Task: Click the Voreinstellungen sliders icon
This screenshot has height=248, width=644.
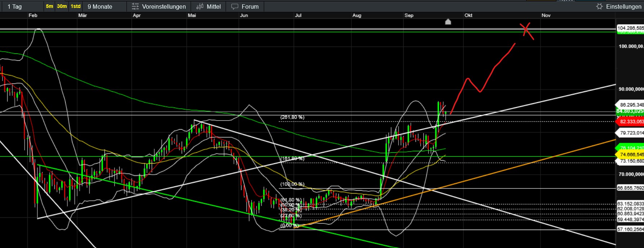Action: coord(135,6)
